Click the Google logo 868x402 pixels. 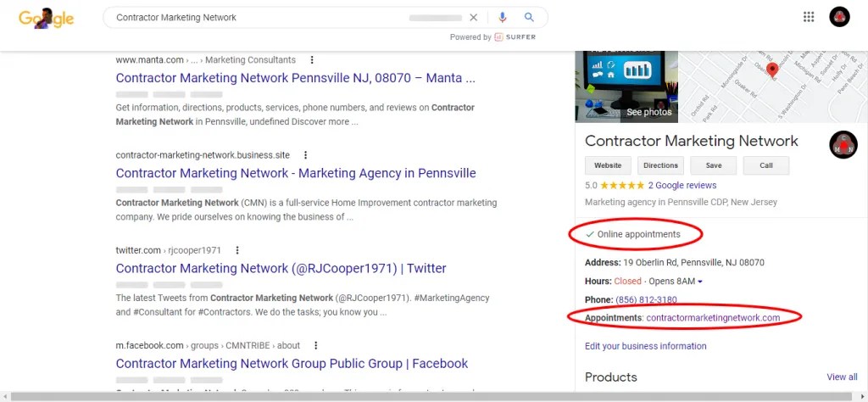click(x=46, y=19)
